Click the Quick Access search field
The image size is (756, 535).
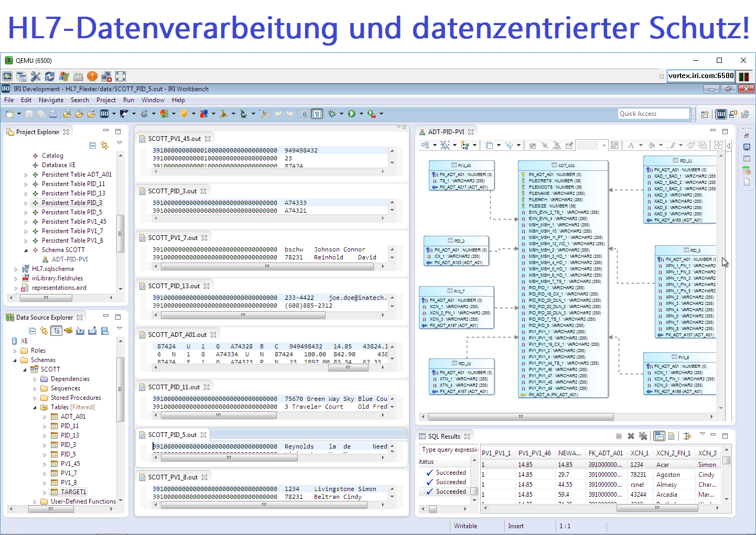click(653, 114)
